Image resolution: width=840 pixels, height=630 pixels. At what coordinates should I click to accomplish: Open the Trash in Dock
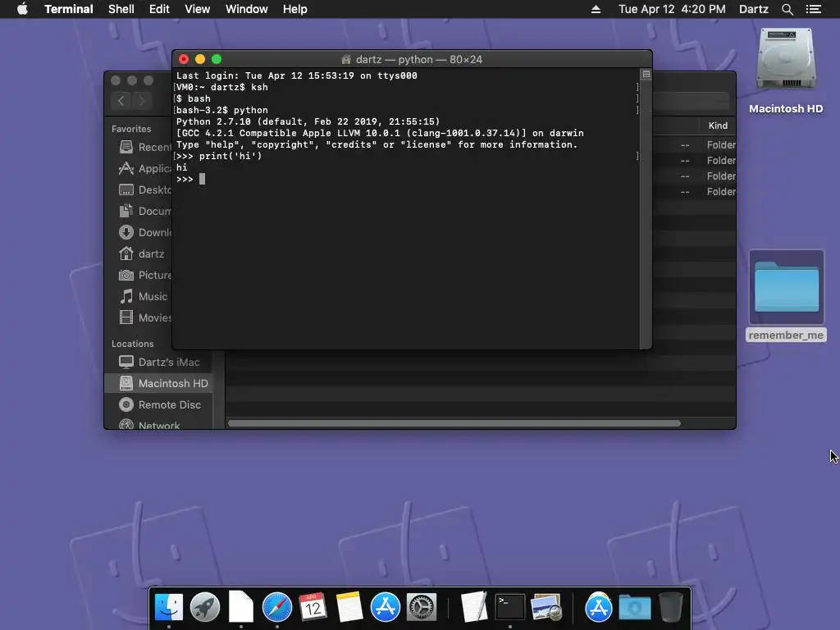(671, 608)
